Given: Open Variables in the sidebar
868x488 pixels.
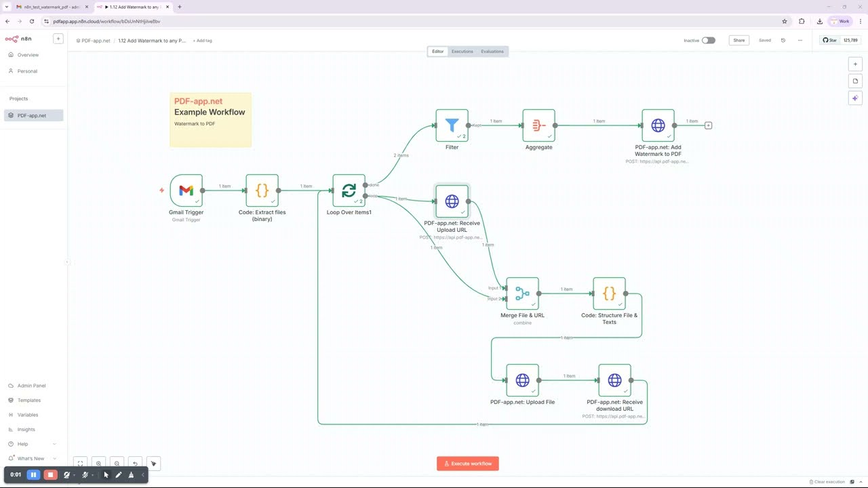Looking at the screenshot, I should [32, 415].
